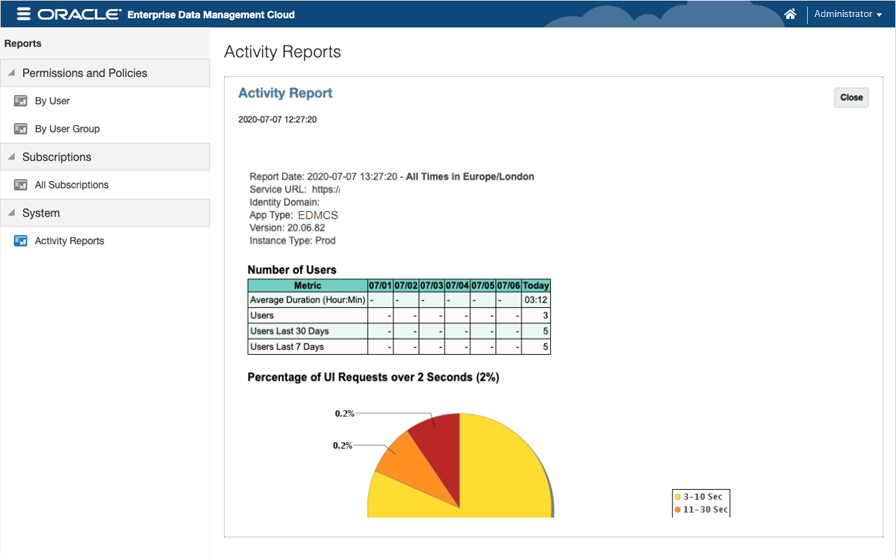
Task: Select the Metric column header
Action: click(307, 286)
